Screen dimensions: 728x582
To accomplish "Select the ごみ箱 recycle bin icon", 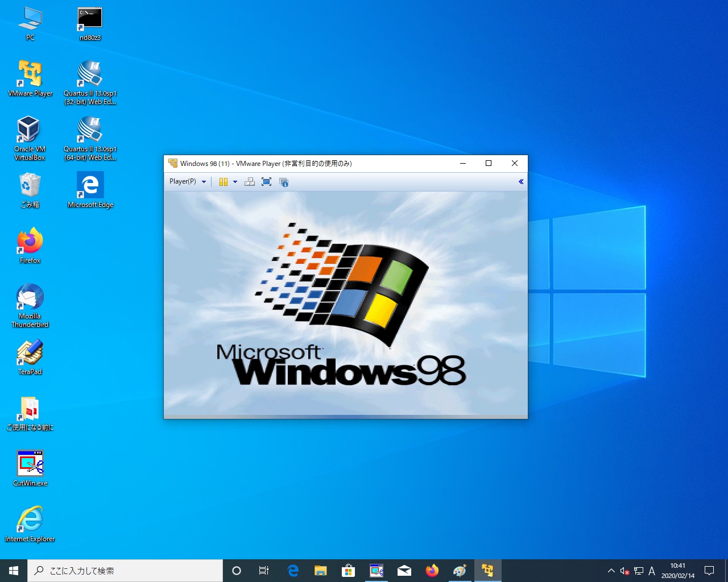I will pyautogui.click(x=30, y=190).
